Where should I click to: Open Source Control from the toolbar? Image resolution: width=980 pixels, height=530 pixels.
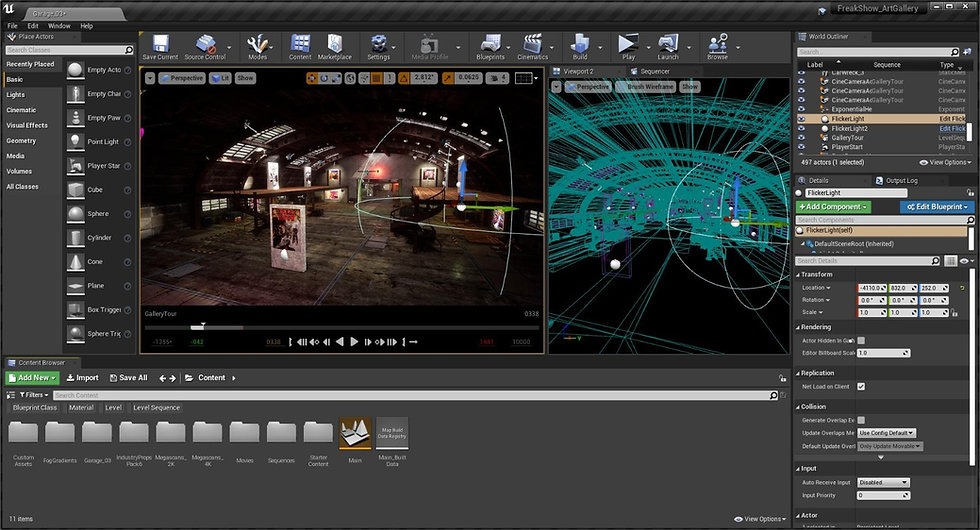205,47
